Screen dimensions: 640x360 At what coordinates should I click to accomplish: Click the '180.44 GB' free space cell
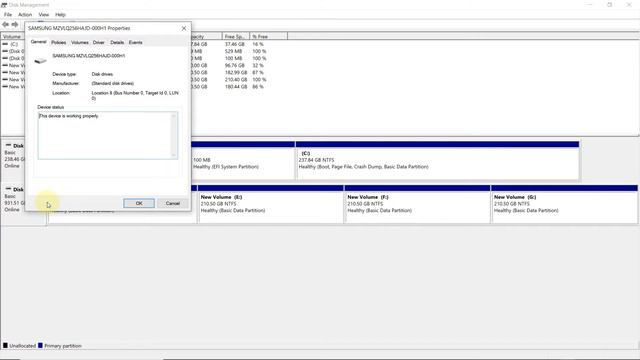click(x=236, y=87)
